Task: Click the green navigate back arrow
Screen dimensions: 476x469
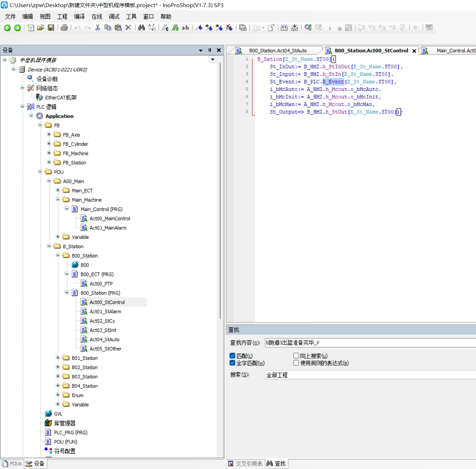Action: [x=7, y=28]
